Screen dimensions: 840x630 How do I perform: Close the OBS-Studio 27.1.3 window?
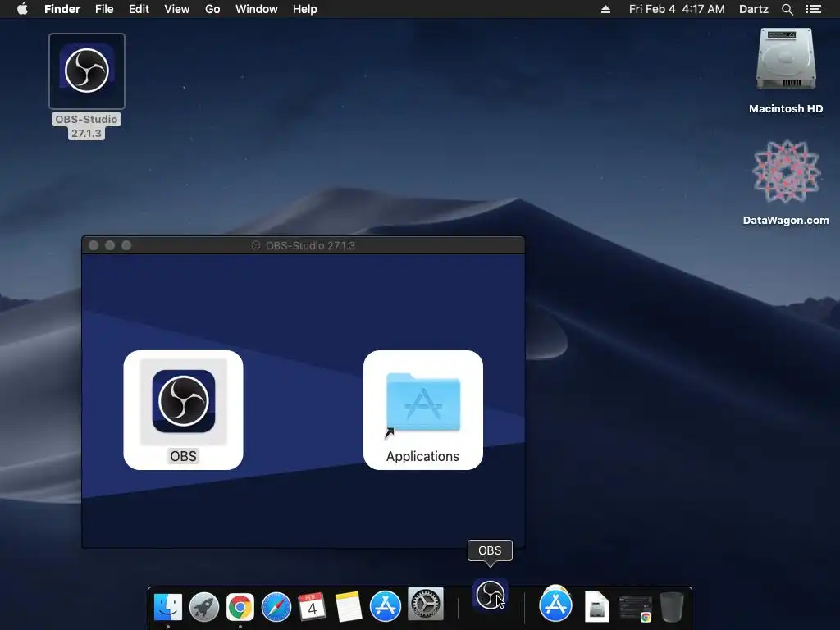94,245
